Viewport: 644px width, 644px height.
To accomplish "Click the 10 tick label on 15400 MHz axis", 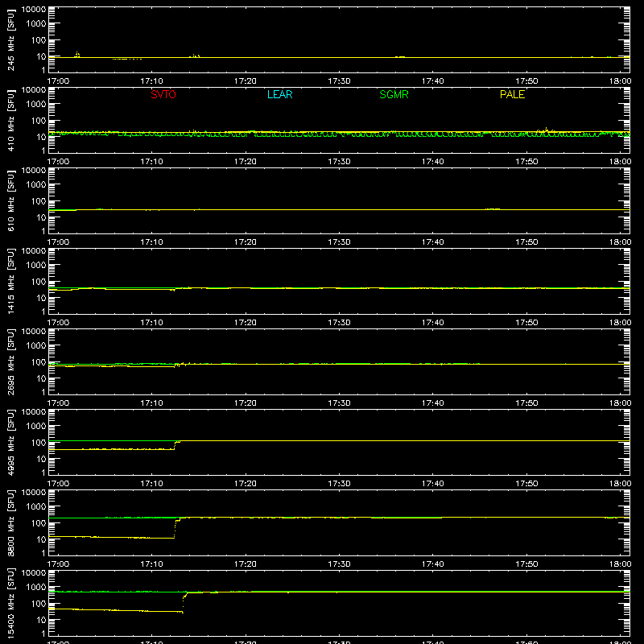I will [41, 620].
